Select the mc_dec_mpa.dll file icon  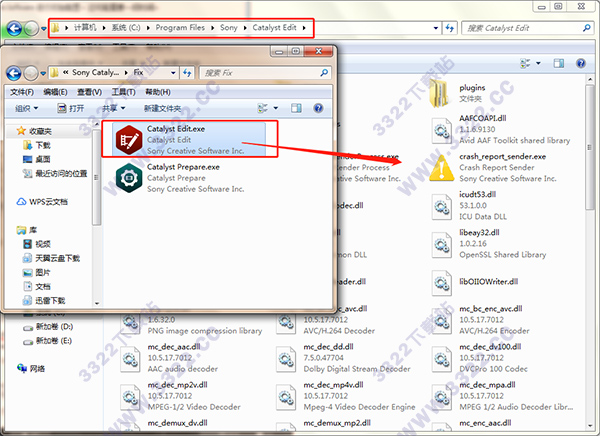coord(442,397)
